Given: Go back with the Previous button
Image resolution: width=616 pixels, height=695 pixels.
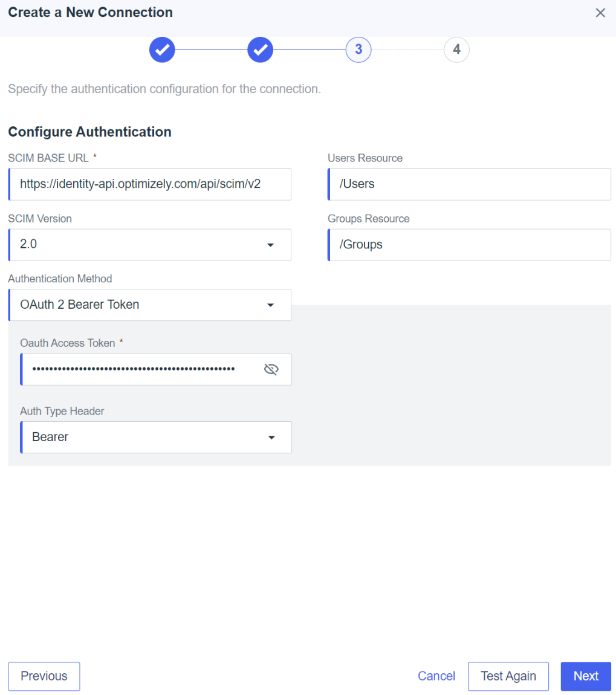Looking at the screenshot, I should (x=44, y=676).
